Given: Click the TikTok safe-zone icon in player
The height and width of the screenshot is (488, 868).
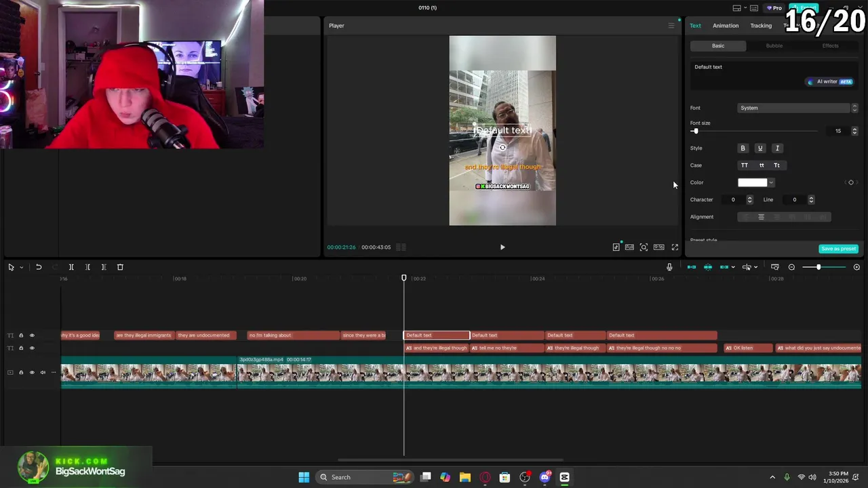Looking at the screenshot, I should (616, 247).
